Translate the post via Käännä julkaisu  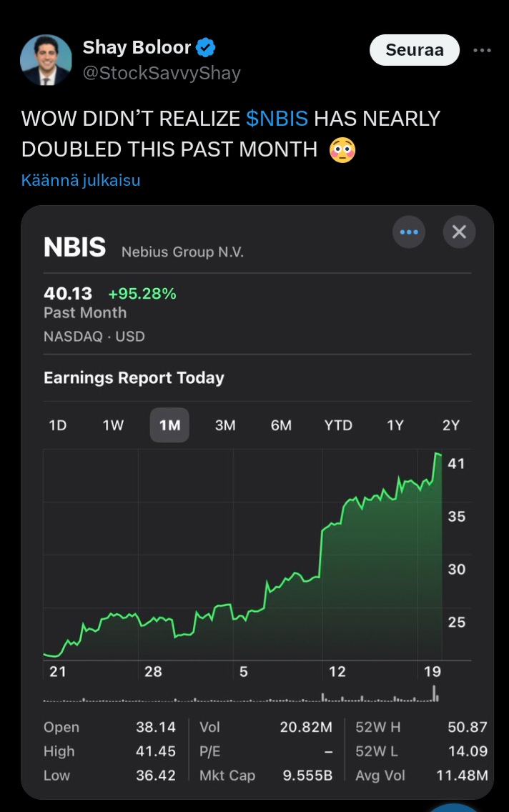pos(81,180)
